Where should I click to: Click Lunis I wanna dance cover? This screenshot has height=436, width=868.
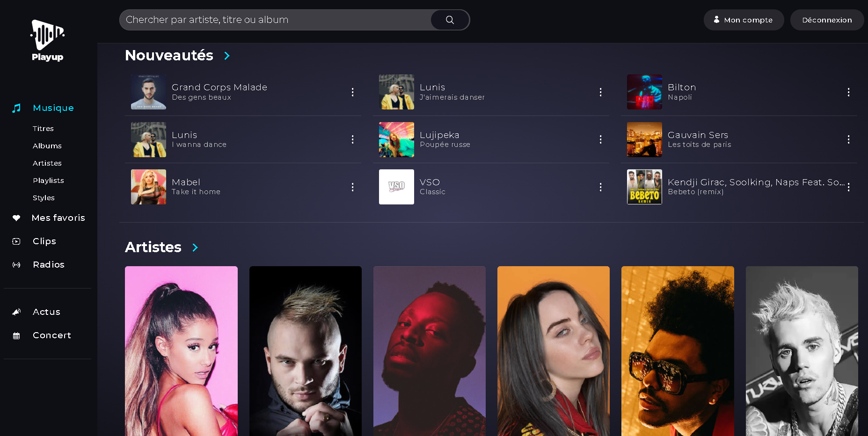pyautogui.click(x=148, y=139)
